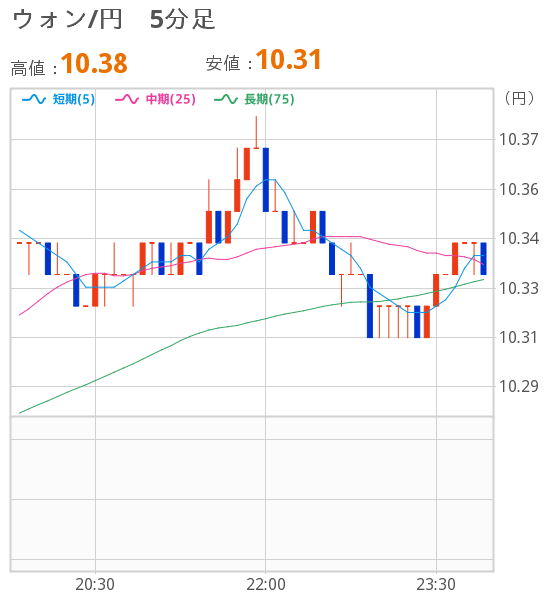Click the low price value 10.31

point(289,60)
